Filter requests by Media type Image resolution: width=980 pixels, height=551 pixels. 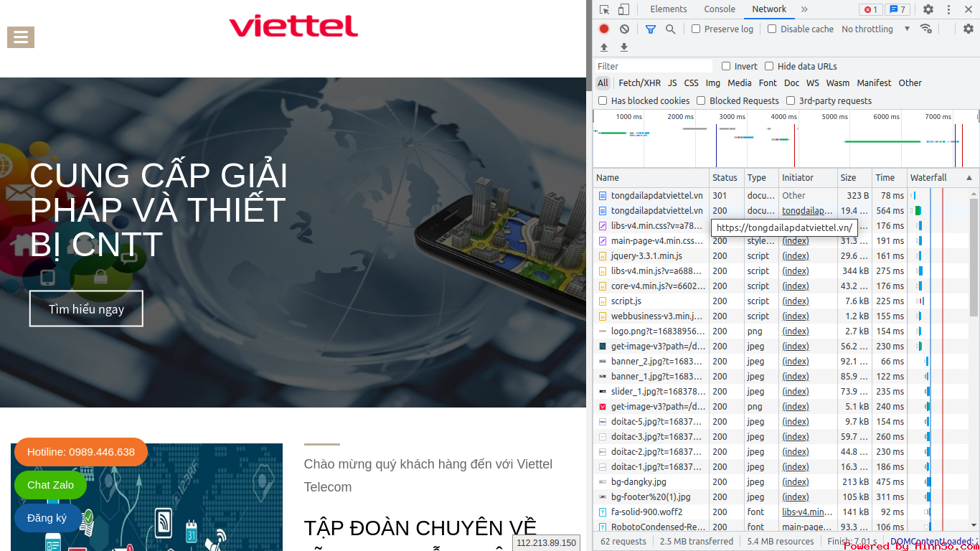[739, 83]
